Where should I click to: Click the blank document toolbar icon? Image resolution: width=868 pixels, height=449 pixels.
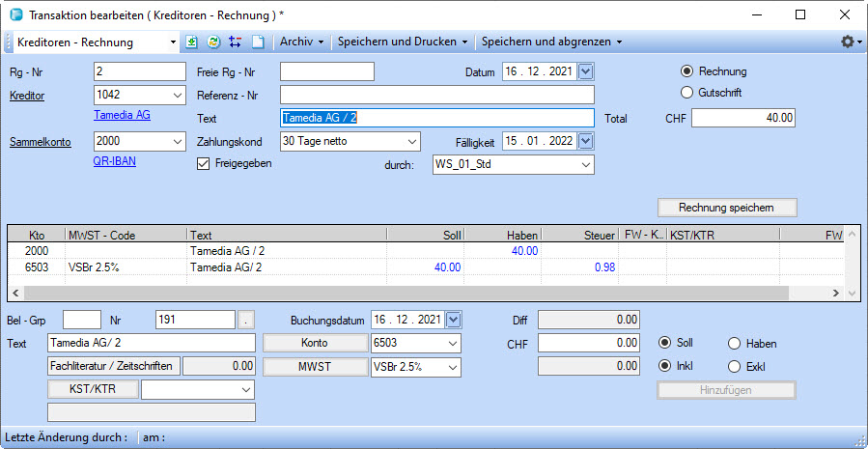(257, 42)
